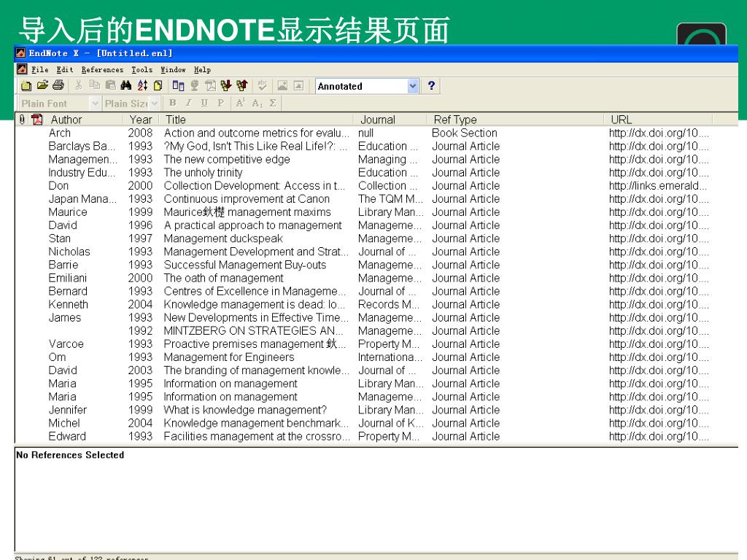Click the Import icon with the down arrow

(226, 86)
